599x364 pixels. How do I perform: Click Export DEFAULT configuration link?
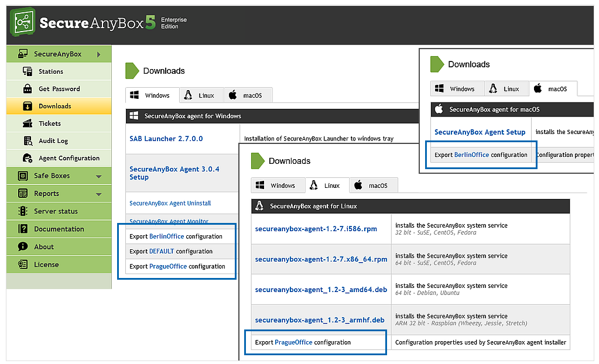[171, 251]
